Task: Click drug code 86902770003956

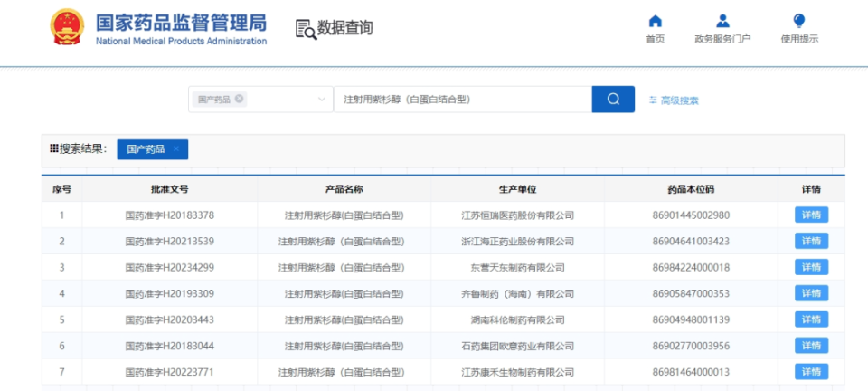Action: [691, 346]
